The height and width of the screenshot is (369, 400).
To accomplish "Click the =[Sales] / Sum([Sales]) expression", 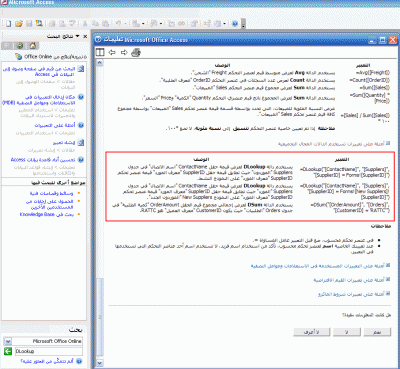I will point(365,118).
